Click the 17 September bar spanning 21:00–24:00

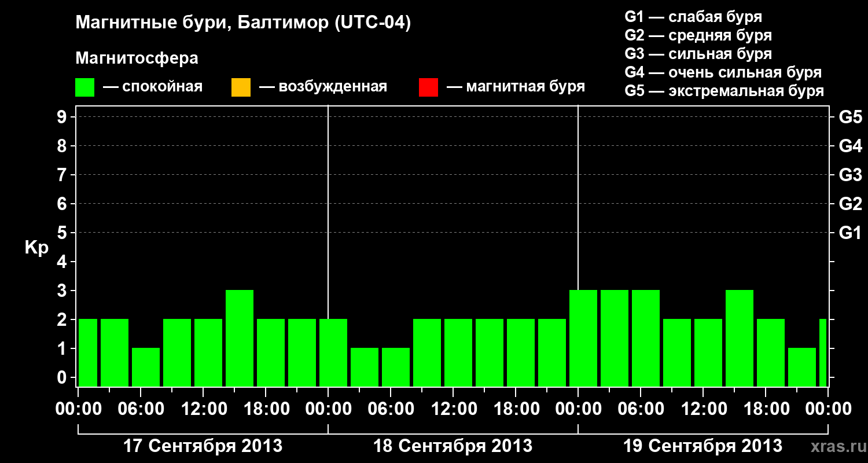(x=302, y=352)
